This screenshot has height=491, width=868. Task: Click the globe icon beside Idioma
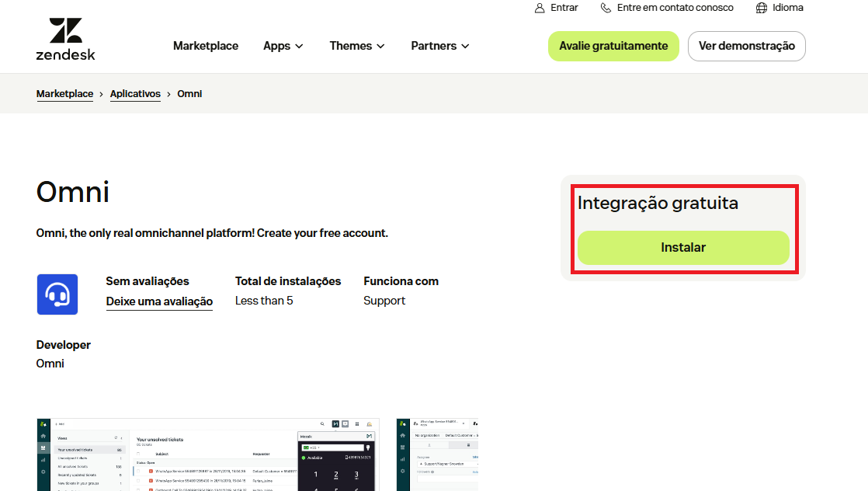(762, 8)
